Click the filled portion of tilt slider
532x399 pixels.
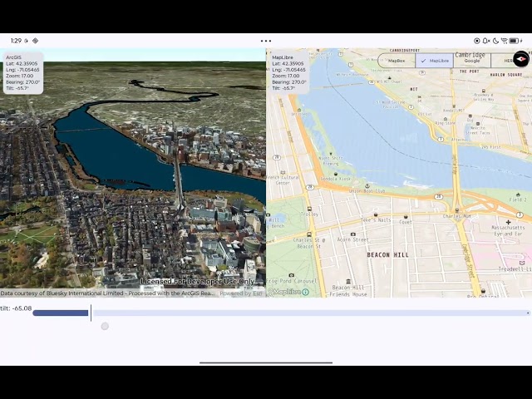click(x=61, y=313)
